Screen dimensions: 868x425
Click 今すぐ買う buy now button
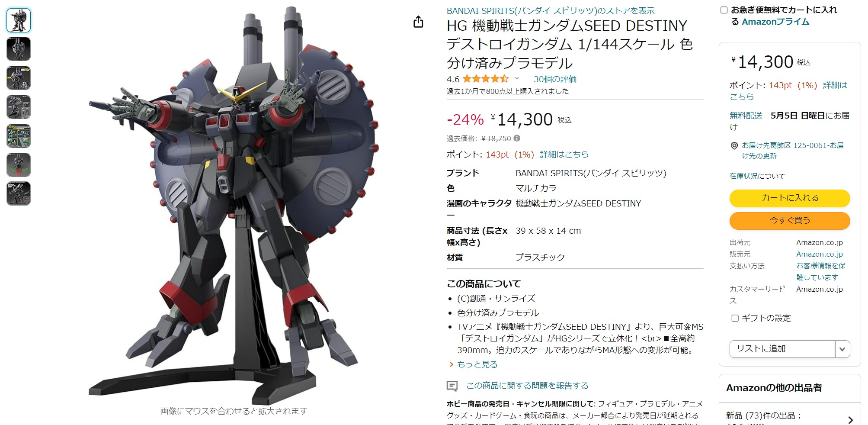point(790,221)
